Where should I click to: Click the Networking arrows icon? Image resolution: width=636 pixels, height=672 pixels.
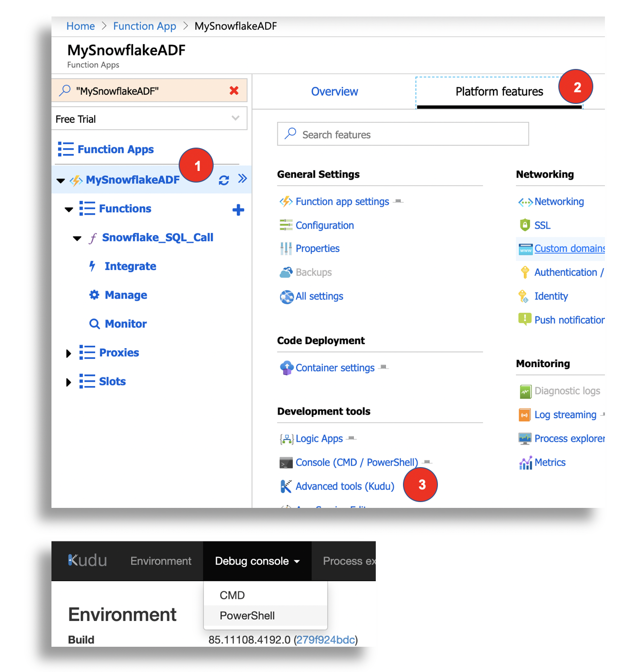(x=525, y=202)
